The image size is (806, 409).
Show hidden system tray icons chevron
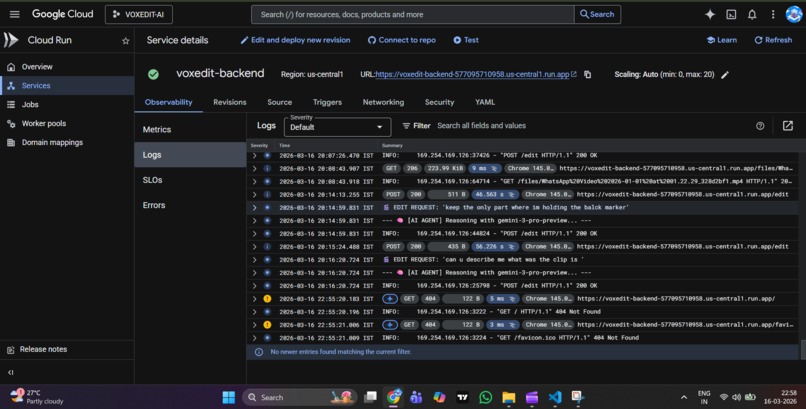click(684, 397)
